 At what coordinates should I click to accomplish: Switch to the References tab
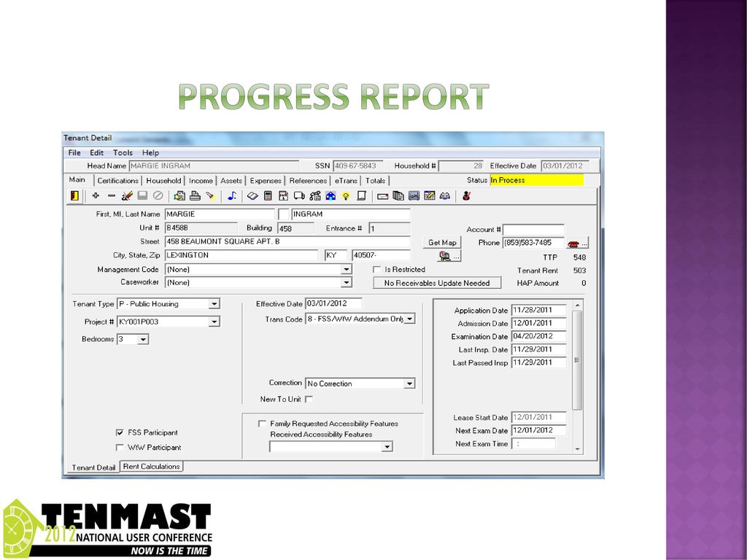pyautogui.click(x=308, y=181)
